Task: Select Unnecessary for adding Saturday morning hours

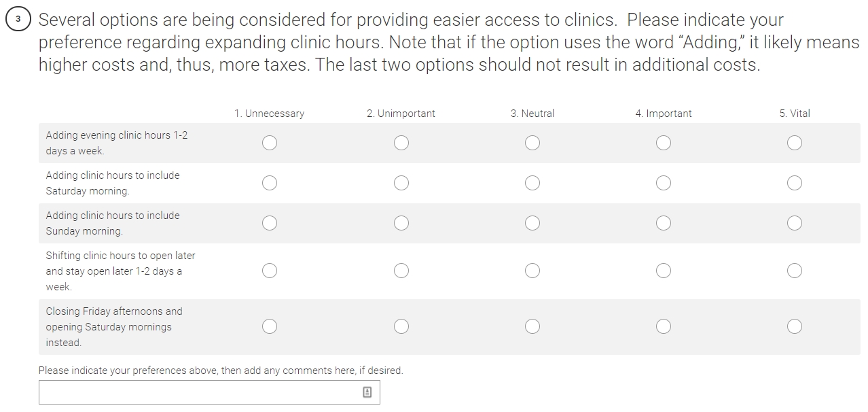Action: click(x=270, y=183)
